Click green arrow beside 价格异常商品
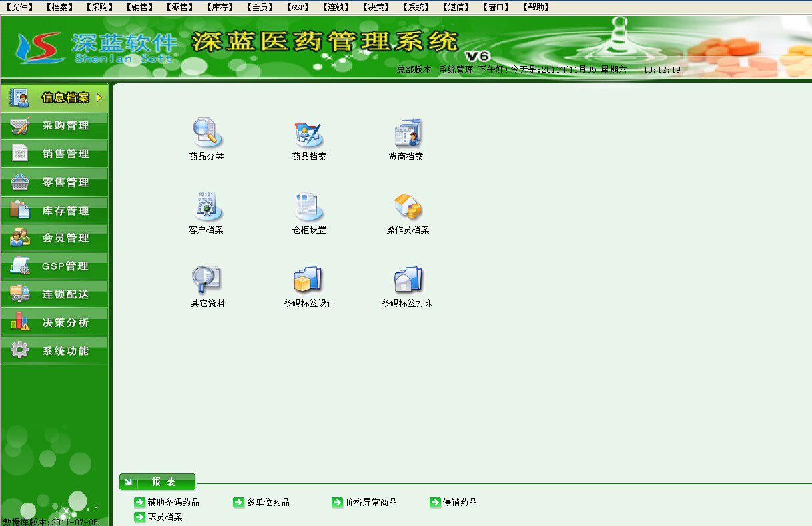Screen dimensions: 812x526 (337, 502)
